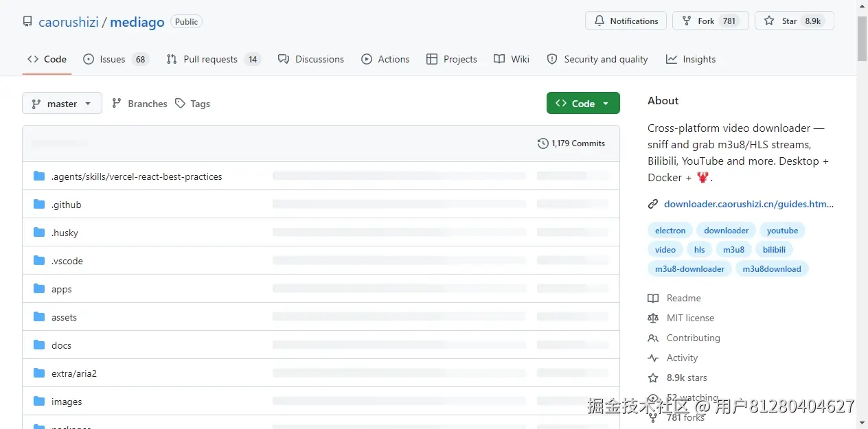Open the extra/aria2 folder
Screen dimensions: 868x429
(x=74, y=373)
